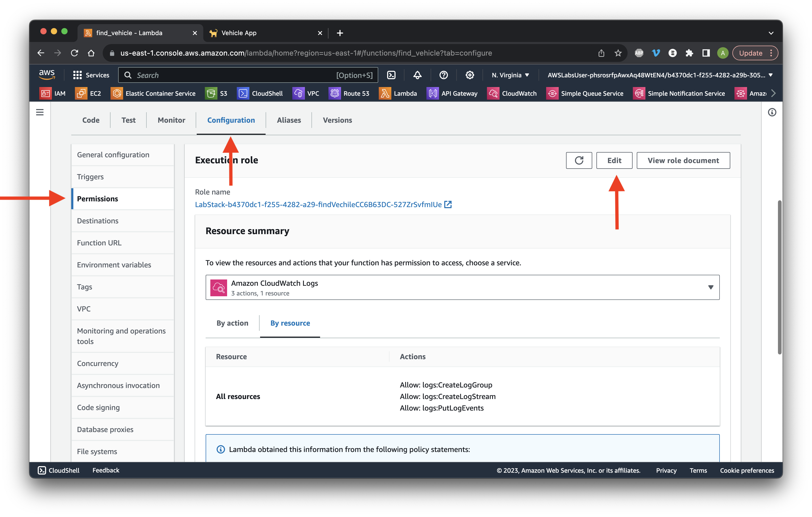812x517 pixels.
Task: Select Destinations in side menu
Action: pyautogui.click(x=123, y=221)
